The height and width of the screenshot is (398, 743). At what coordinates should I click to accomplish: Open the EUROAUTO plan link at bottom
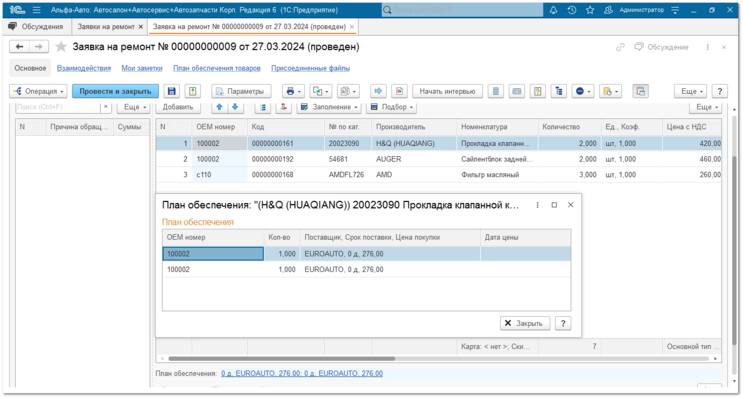point(302,373)
